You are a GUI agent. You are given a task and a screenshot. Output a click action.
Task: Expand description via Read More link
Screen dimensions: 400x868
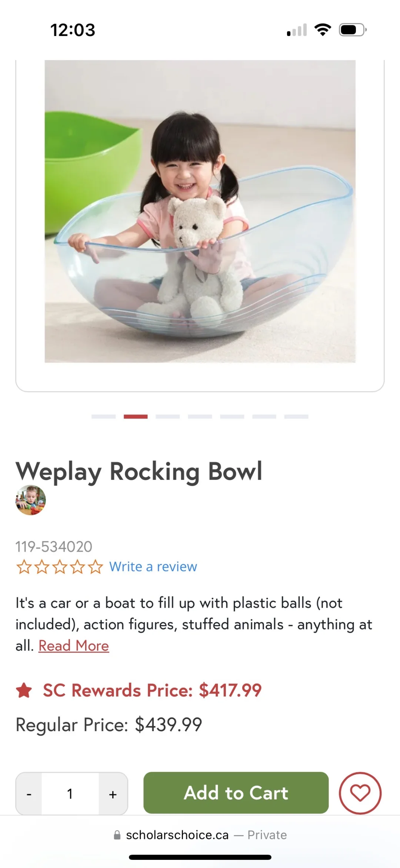coord(74,646)
